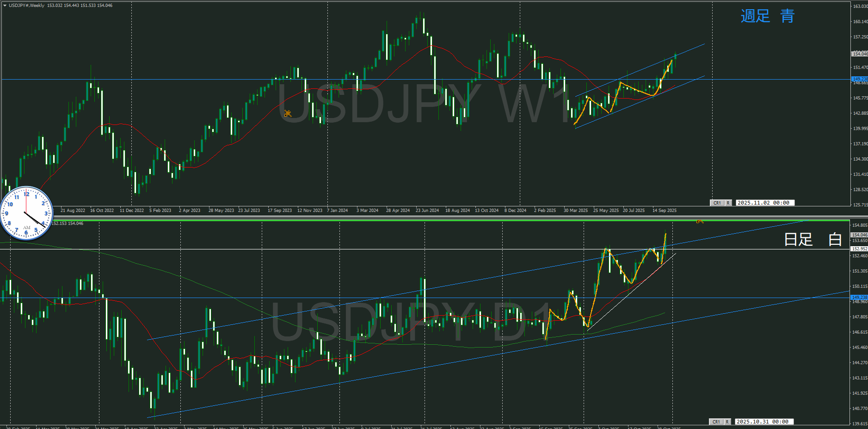Image resolution: width=868 pixels, height=429 pixels.
Task: Click the 2025.10.31 00:00 date field
Action: pos(763,422)
